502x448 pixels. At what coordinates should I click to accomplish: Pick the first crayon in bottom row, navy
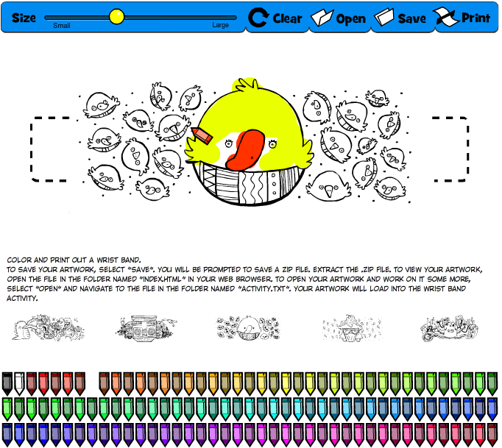point(7,435)
